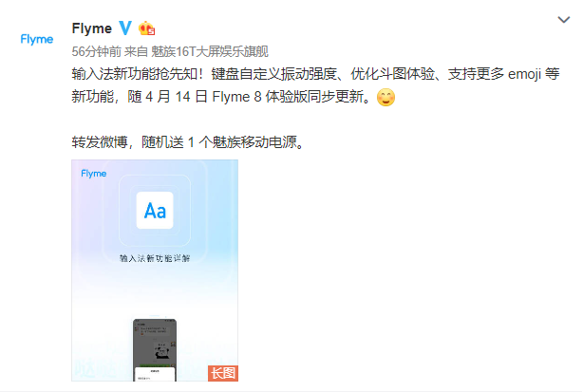Click the 长图 long-image badge
Image resolution: width=583 pixels, height=392 pixels.
click(223, 373)
